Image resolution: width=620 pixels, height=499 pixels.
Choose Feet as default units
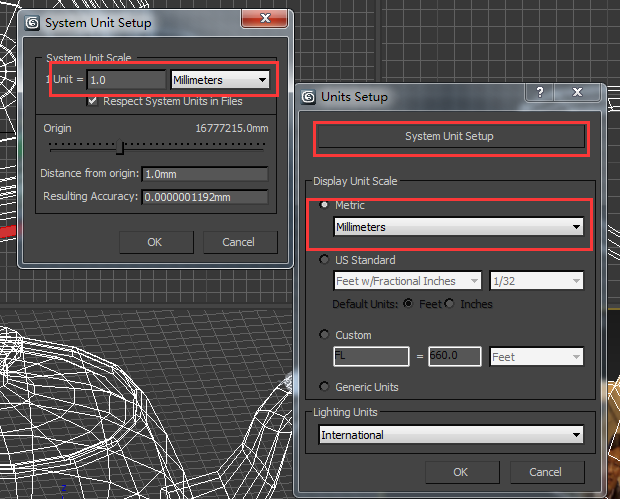408,304
